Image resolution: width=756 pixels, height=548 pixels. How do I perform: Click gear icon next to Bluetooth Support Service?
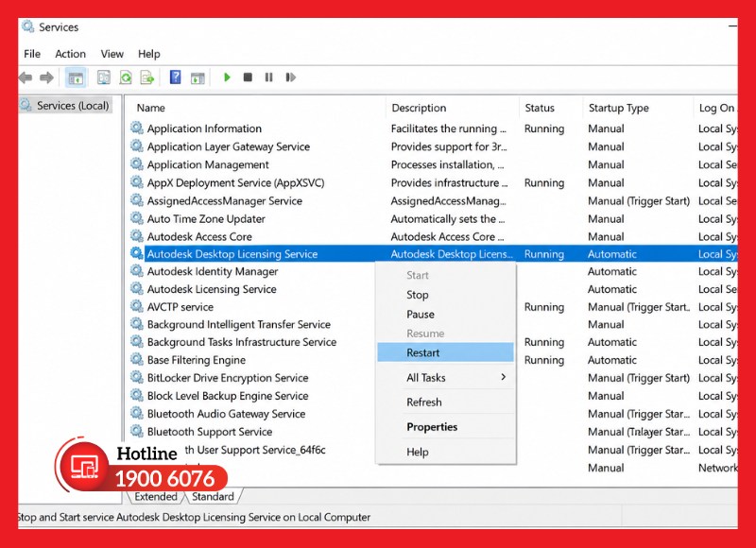pos(137,431)
